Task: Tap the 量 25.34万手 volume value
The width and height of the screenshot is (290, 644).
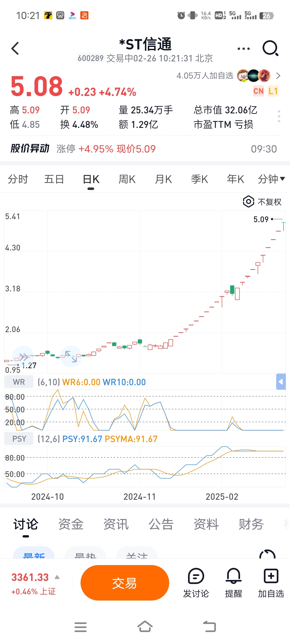Action: coord(146,110)
